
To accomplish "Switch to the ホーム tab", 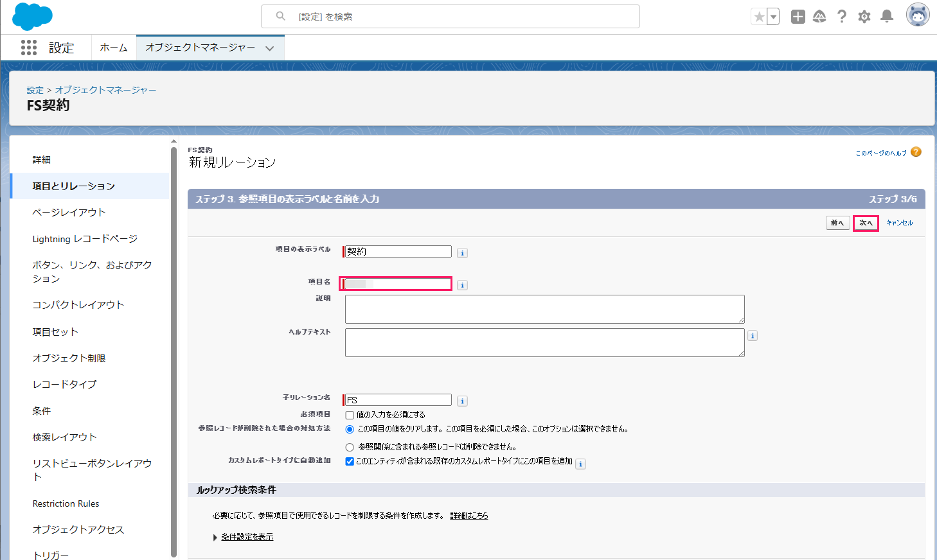I will coord(114,48).
